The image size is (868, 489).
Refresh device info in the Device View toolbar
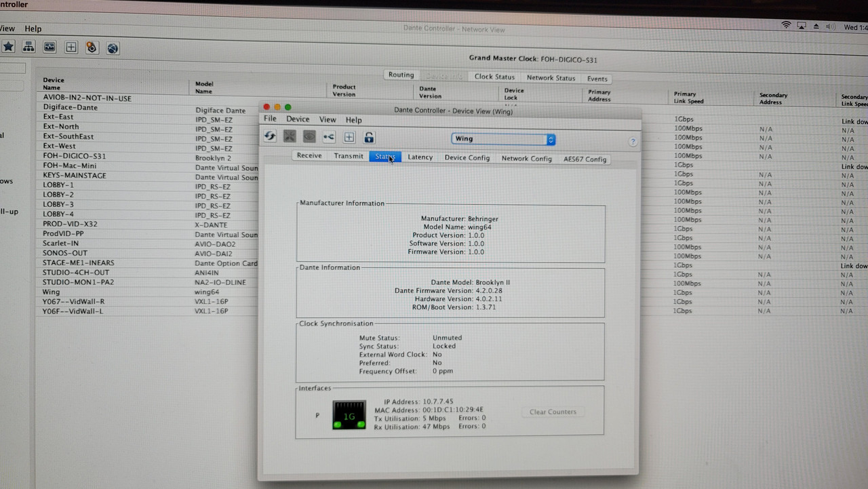point(270,136)
